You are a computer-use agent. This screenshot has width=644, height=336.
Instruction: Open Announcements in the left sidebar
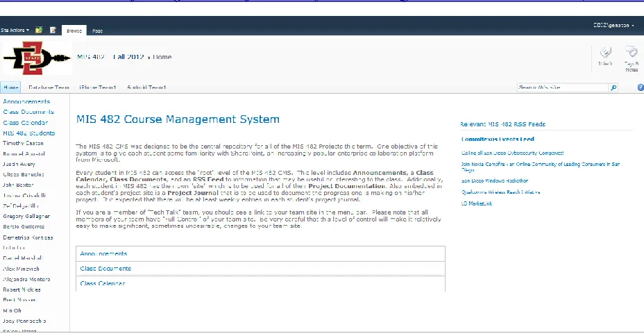coord(26,101)
